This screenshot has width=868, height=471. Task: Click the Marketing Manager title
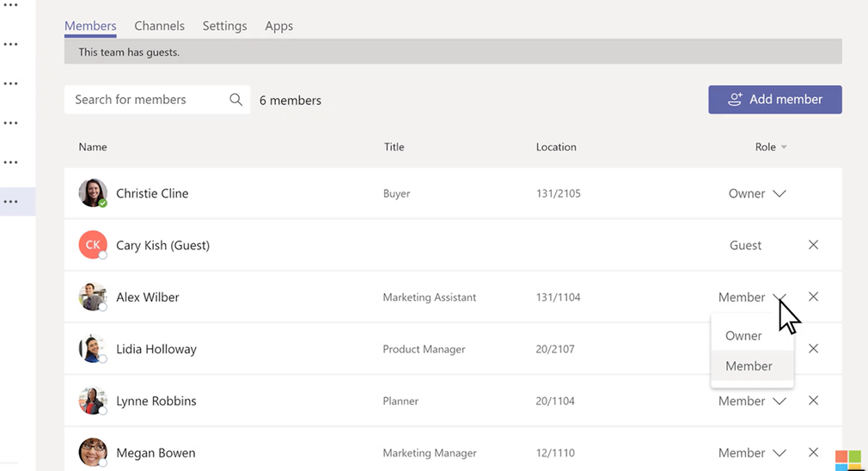tap(430, 453)
